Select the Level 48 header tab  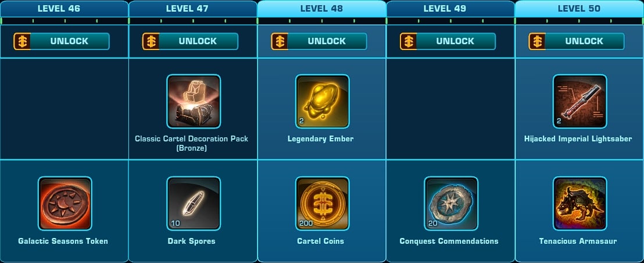(x=321, y=9)
